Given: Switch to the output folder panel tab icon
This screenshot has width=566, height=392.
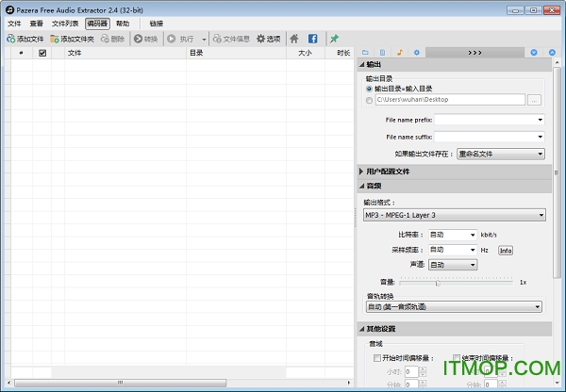Looking at the screenshot, I should pyautogui.click(x=365, y=53).
